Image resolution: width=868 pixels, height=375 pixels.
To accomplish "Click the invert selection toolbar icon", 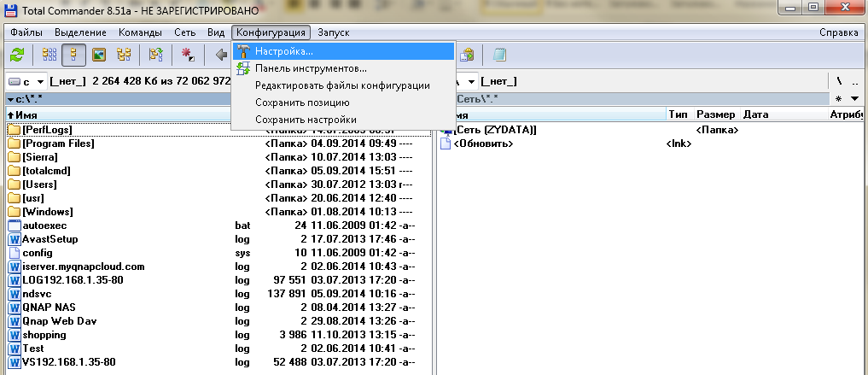I will click(x=156, y=55).
